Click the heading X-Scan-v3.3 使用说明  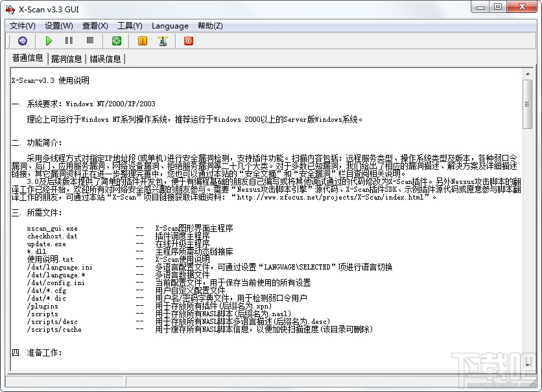point(51,80)
